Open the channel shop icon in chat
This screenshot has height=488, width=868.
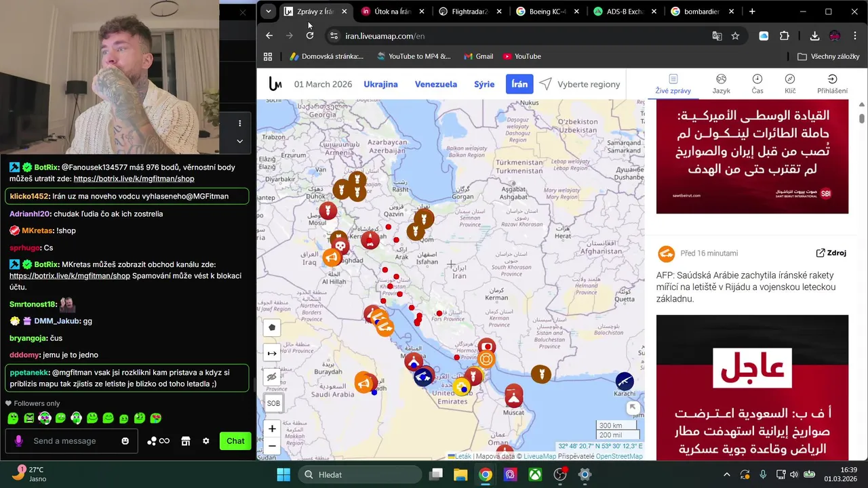pyautogui.click(x=185, y=441)
